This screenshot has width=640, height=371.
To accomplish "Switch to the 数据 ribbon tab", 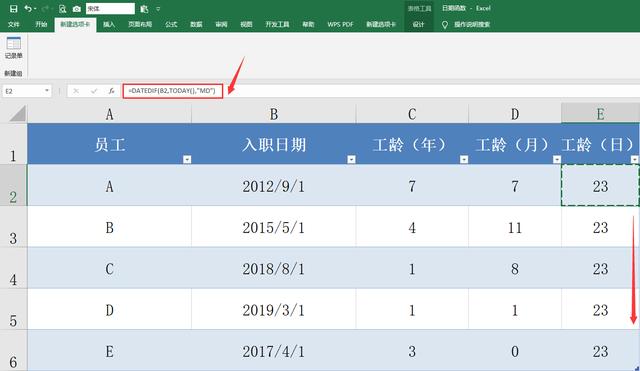I will tap(196, 24).
